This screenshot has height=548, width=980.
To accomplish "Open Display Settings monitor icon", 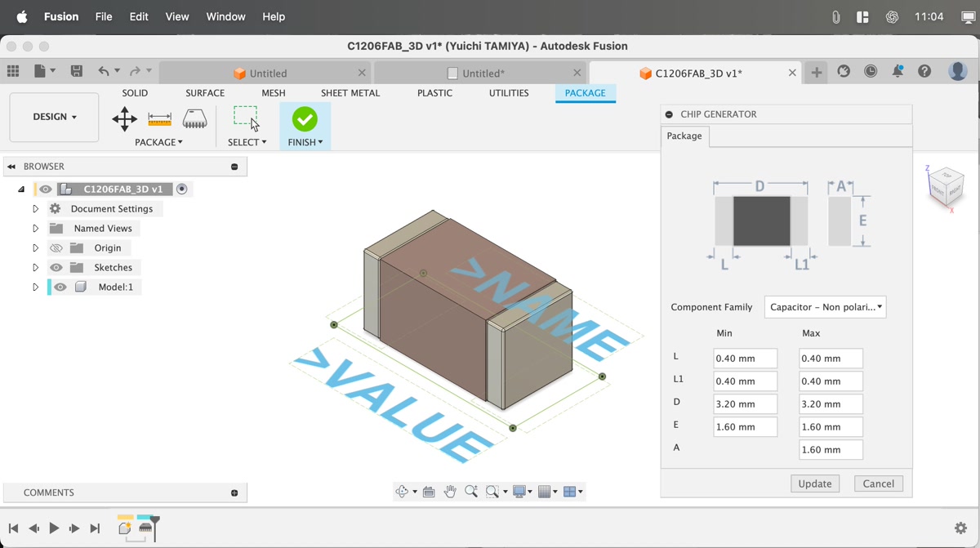I will point(519,492).
